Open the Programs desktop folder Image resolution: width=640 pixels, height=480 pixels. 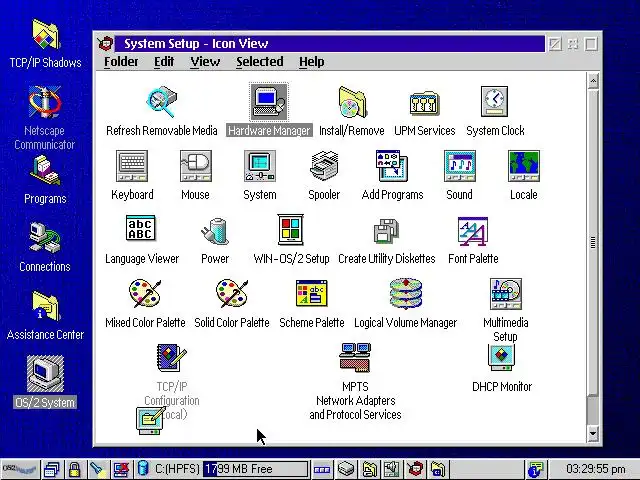(45, 171)
